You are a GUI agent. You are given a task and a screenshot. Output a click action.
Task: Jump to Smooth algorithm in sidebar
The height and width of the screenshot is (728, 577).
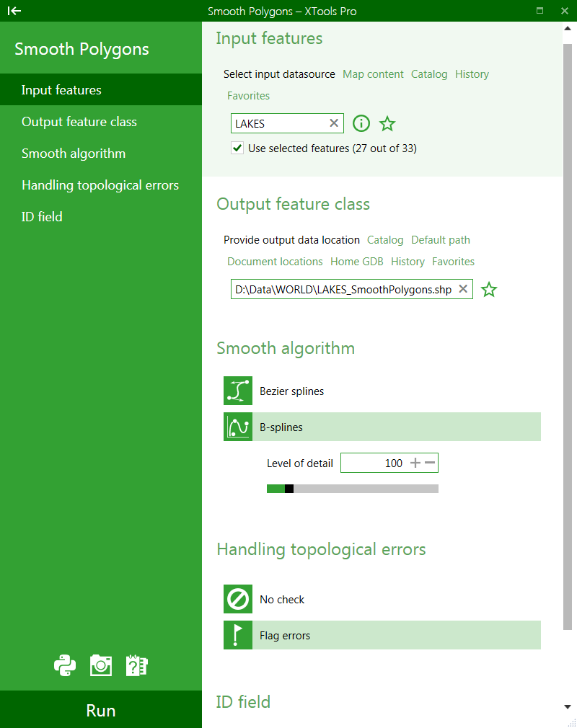[x=101, y=154]
